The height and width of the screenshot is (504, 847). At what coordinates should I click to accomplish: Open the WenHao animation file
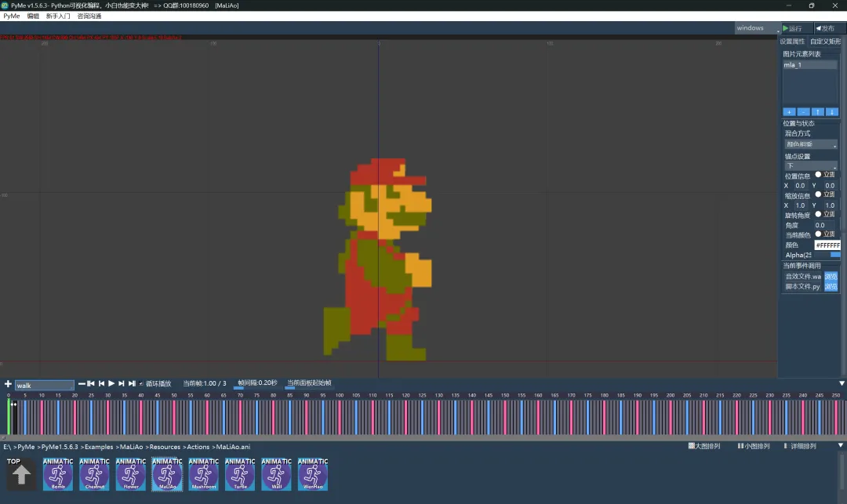(x=313, y=473)
